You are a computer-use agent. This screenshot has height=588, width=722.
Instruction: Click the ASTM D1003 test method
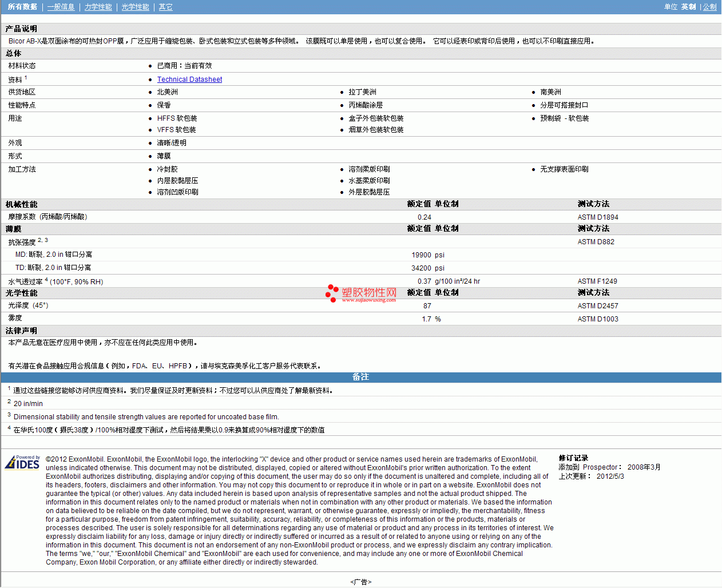tap(598, 319)
